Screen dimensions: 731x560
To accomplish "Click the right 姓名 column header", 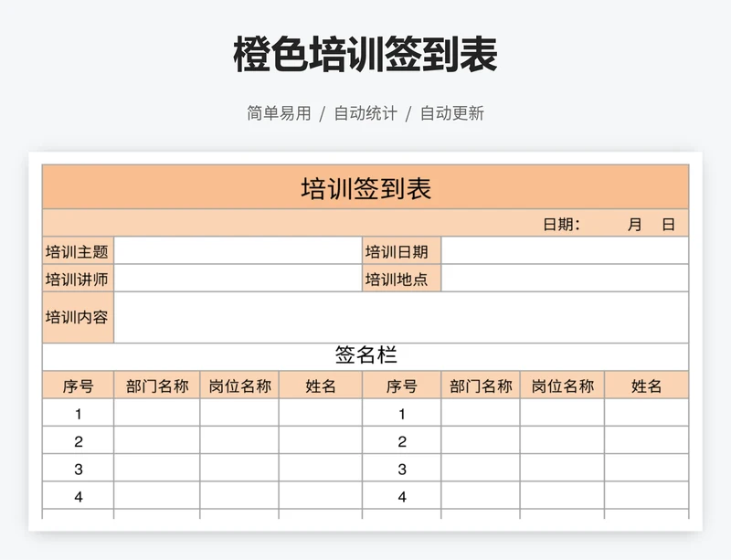I will 647,386.
